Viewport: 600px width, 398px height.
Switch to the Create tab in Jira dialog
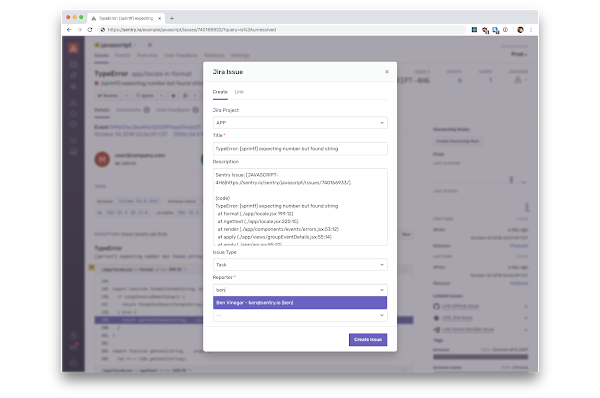[220, 92]
